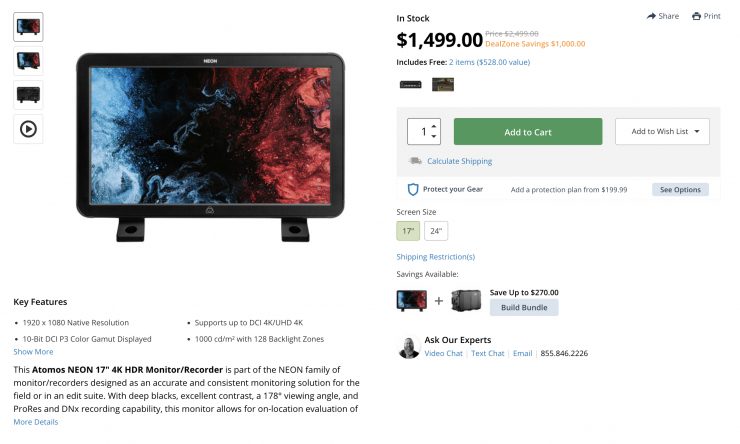Click See Options for protection plan
The height and width of the screenshot is (444, 740).
tap(680, 190)
